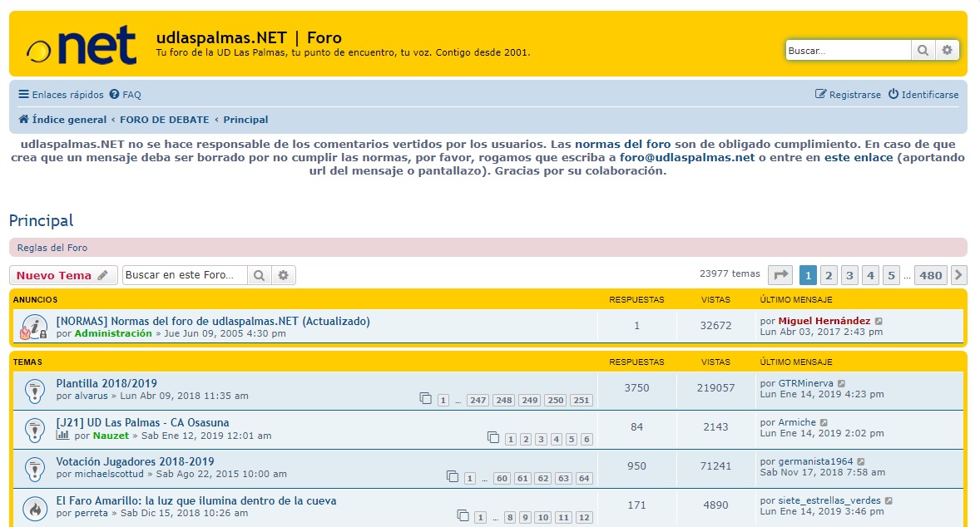The image size is (980, 527).
Task: View perreta user profile
Action: pos(92,513)
